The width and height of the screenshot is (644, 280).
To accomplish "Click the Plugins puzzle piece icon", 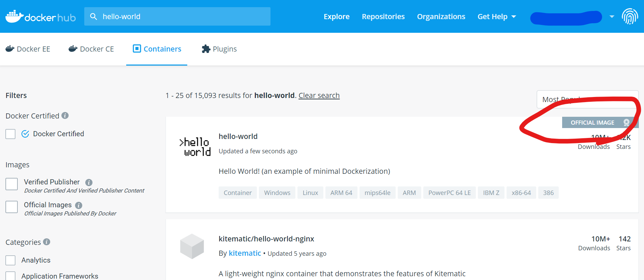I will click(206, 49).
